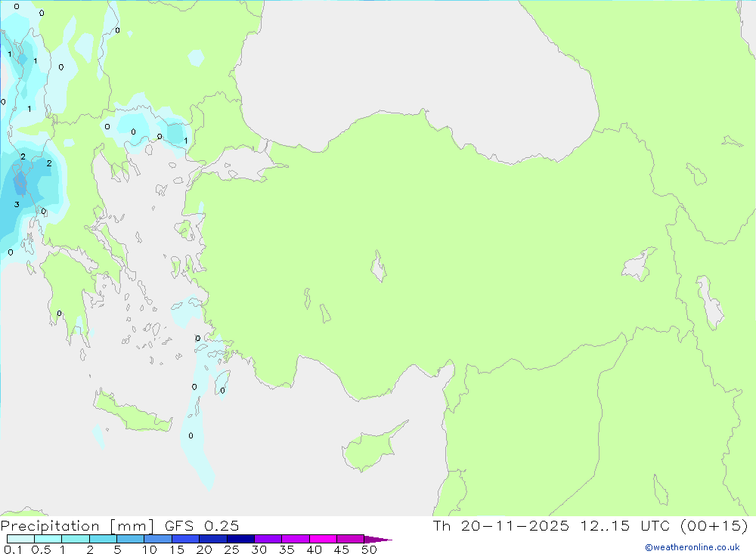Click the 1–2 mm legend color swatch
756x554 pixels.
point(75,539)
